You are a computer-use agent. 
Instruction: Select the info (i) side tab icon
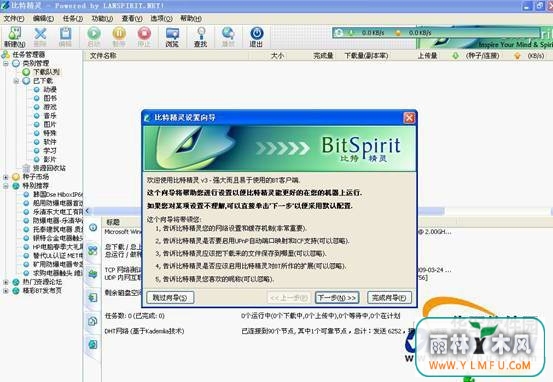point(93,228)
